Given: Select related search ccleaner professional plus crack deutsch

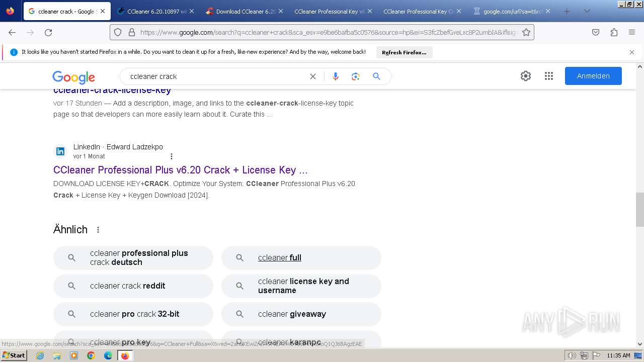Looking at the screenshot, I should (133, 258).
